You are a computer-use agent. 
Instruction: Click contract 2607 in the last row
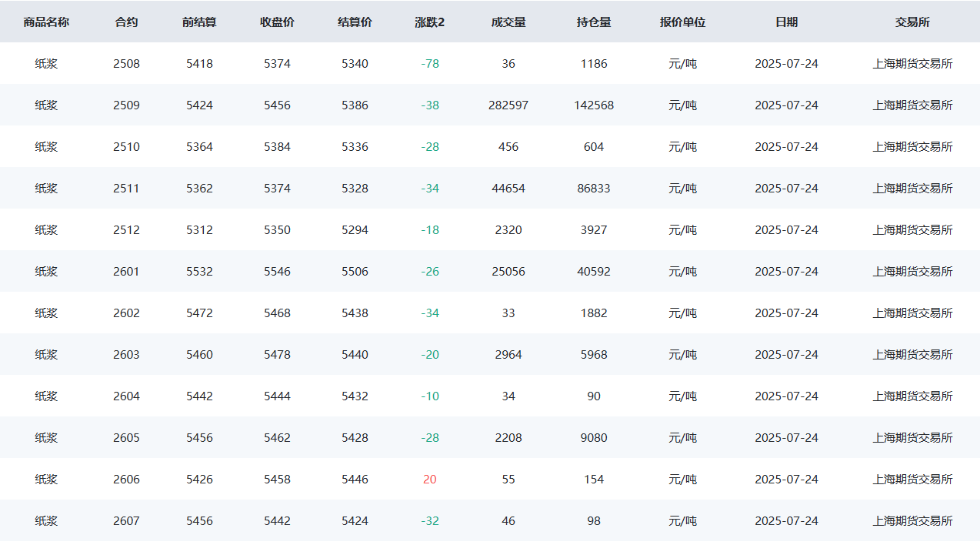126,521
